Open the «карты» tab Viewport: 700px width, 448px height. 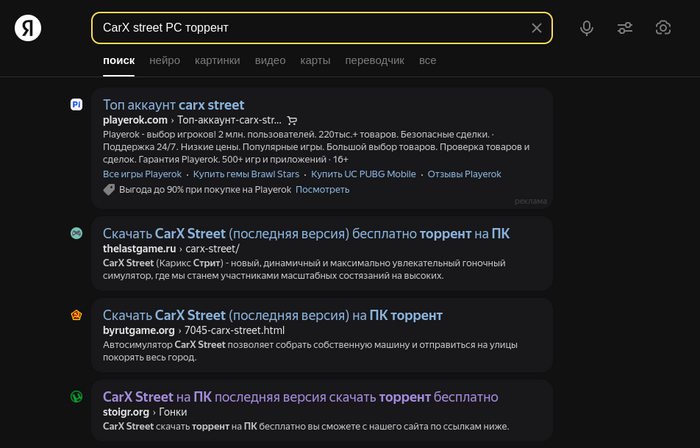[314, 61]
